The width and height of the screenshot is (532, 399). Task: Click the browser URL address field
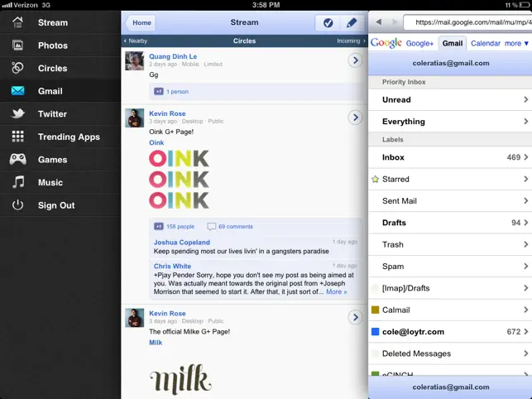(467, 22)
